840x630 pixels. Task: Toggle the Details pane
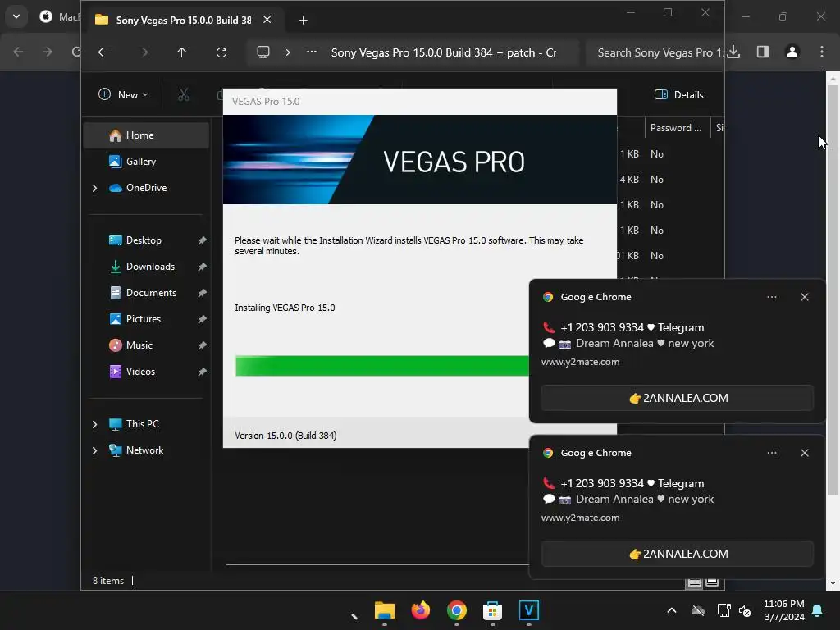678,95
